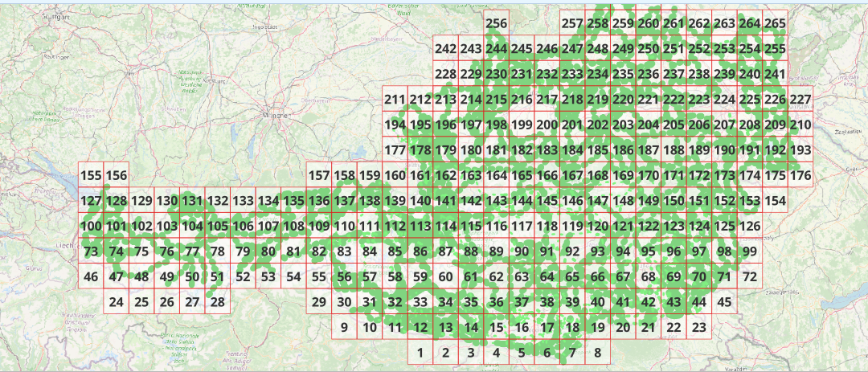The image size is (868, 372).
Task: Select grid cell 155
Action: [92, 176]
